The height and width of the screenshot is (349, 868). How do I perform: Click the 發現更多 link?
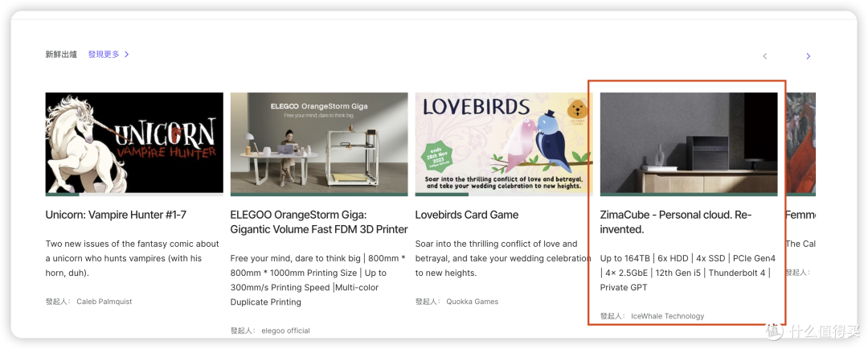(x=104, y=55)
